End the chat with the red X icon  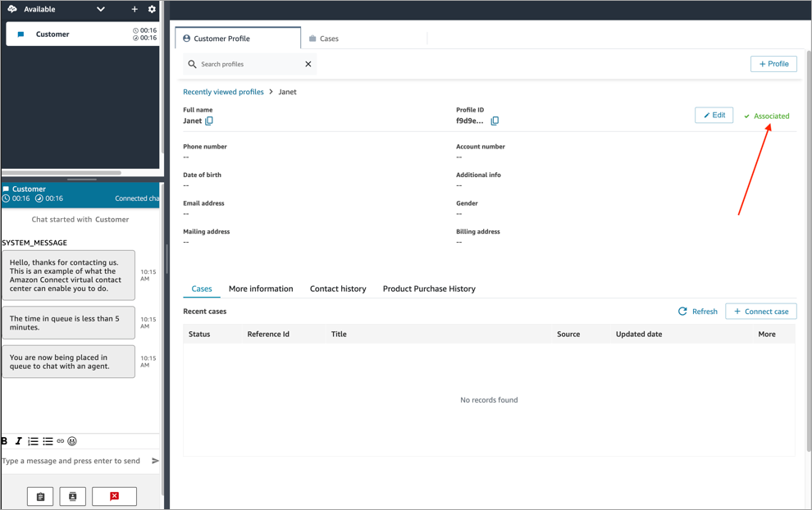[x=114, y=496]
